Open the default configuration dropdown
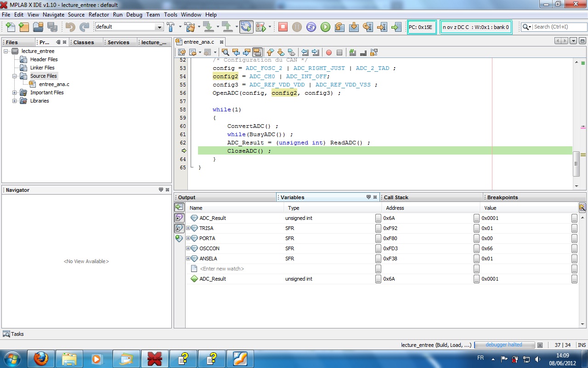Screen dimensions: 588x368 click(x=159, y=27)
